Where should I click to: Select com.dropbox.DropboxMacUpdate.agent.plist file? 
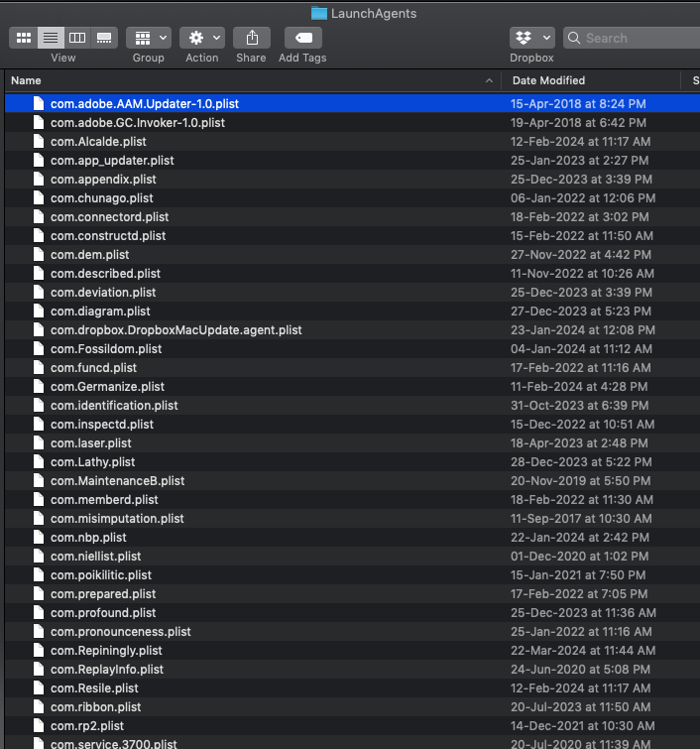[352, 330]
